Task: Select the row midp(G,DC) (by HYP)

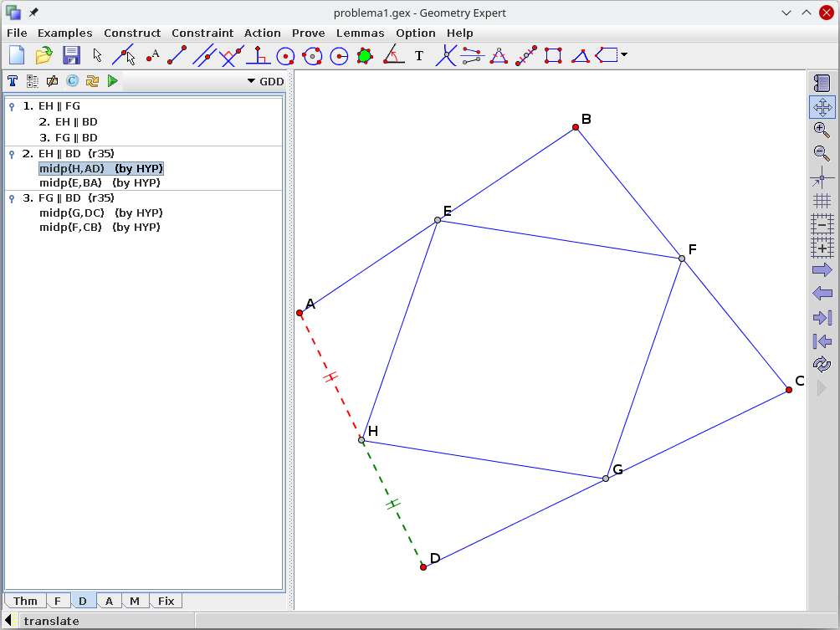Action: point(101,213)
